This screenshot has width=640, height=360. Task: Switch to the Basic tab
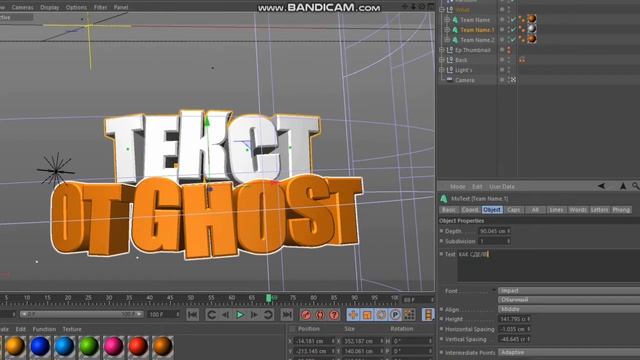(x=449, y=210)
